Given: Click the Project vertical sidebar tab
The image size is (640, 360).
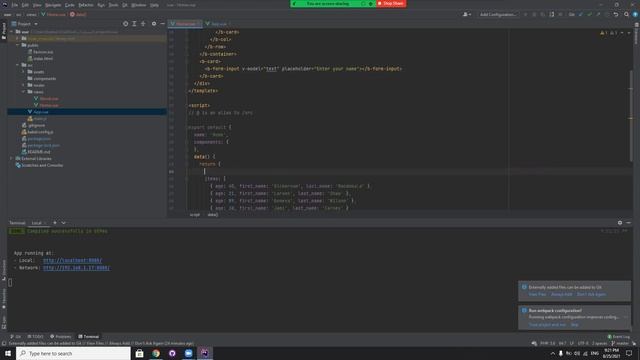Looking at the screenshot, I should 4,31.
